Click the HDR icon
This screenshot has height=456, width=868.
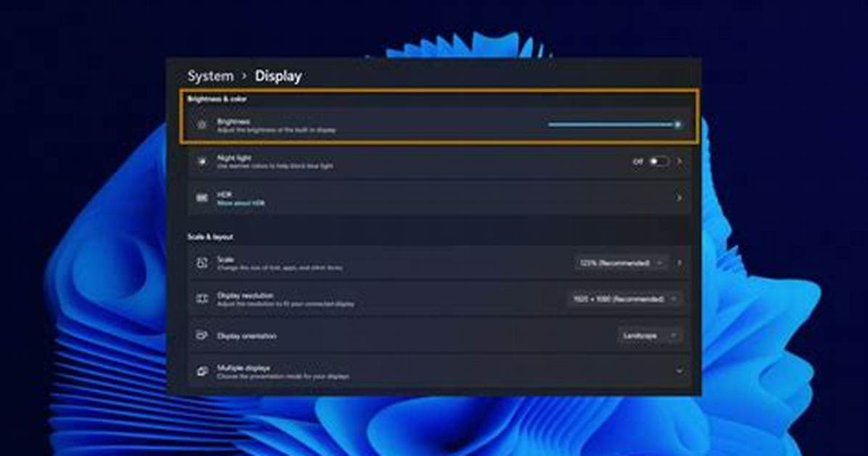202,198
